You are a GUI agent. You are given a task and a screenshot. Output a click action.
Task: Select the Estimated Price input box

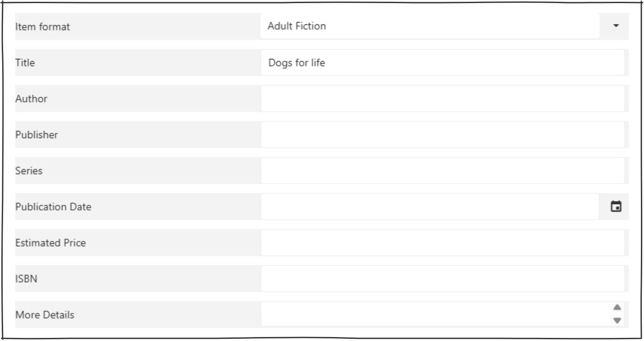pos(442,243)
